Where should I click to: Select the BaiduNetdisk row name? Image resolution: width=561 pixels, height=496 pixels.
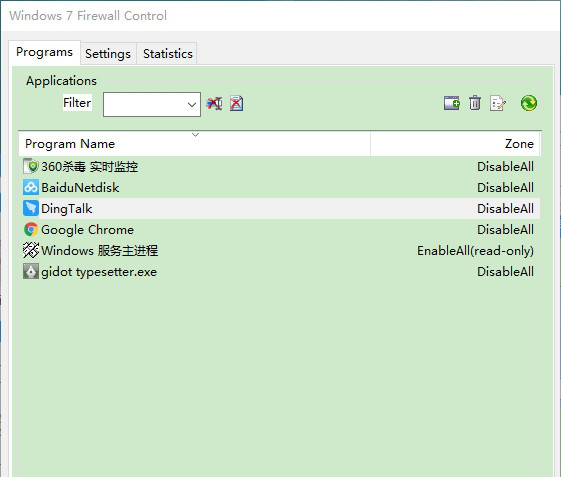point(80,188)
